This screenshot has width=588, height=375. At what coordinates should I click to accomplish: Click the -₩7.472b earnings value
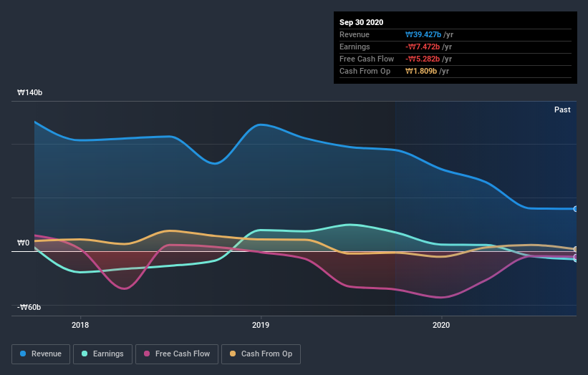click(423, 47)
